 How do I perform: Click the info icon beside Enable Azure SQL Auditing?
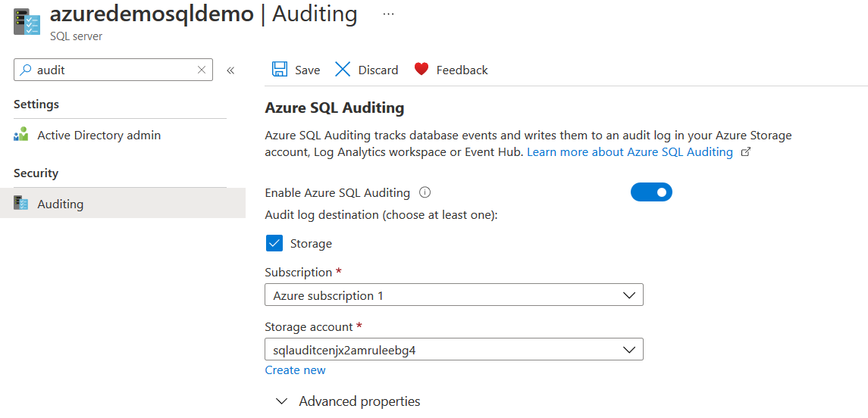[x=425, y=192]
